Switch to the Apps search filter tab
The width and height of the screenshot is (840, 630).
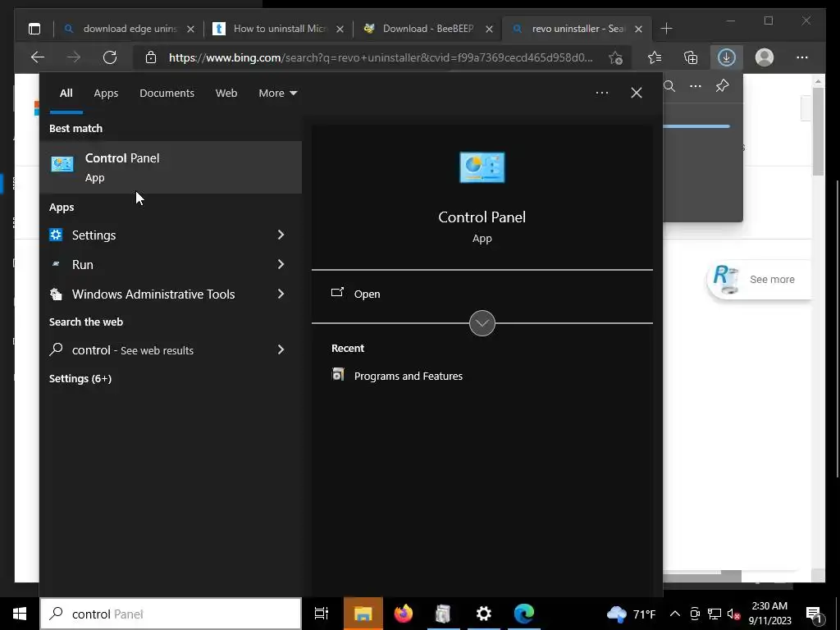(x=106, y=93)
